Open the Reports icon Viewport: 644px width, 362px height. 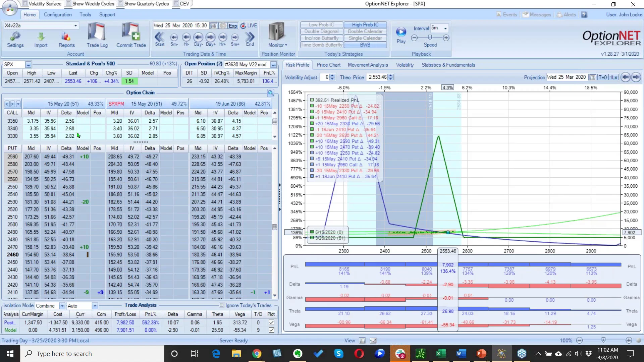66,40
